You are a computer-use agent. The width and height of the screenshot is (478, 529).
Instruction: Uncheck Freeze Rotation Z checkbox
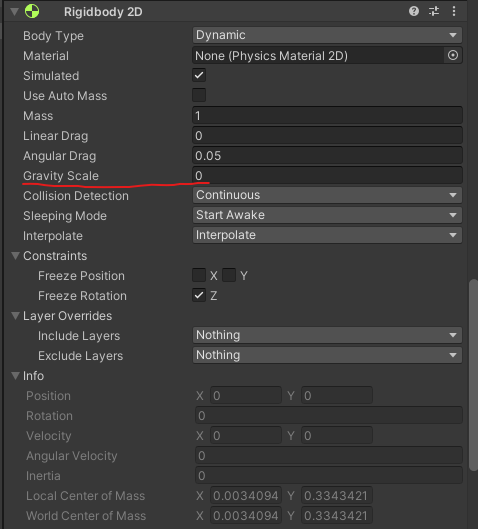click(199, 295)
